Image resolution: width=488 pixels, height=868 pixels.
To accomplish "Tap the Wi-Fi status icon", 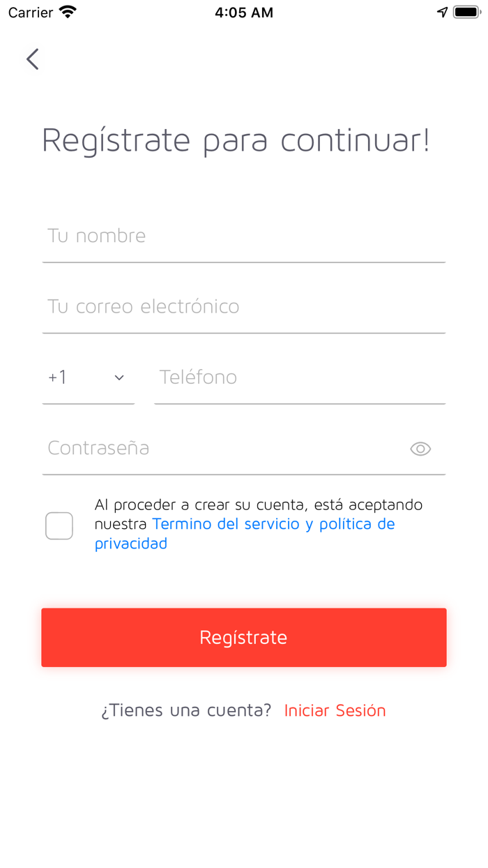I will click(x=68, y=12).
